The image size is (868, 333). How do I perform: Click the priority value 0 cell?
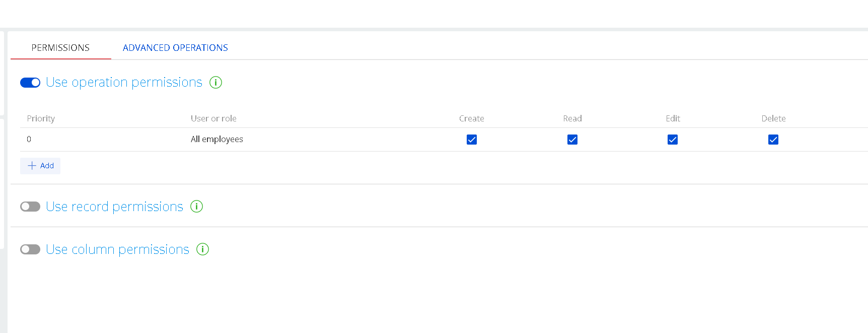29,139
